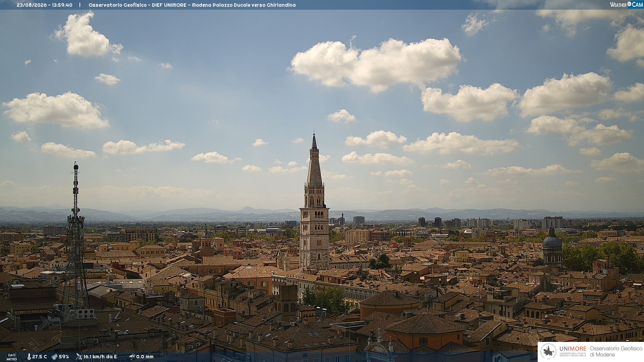644x362 pixels.
Task: Click the UNIMORE wordmark text
Action: (573, 349)
